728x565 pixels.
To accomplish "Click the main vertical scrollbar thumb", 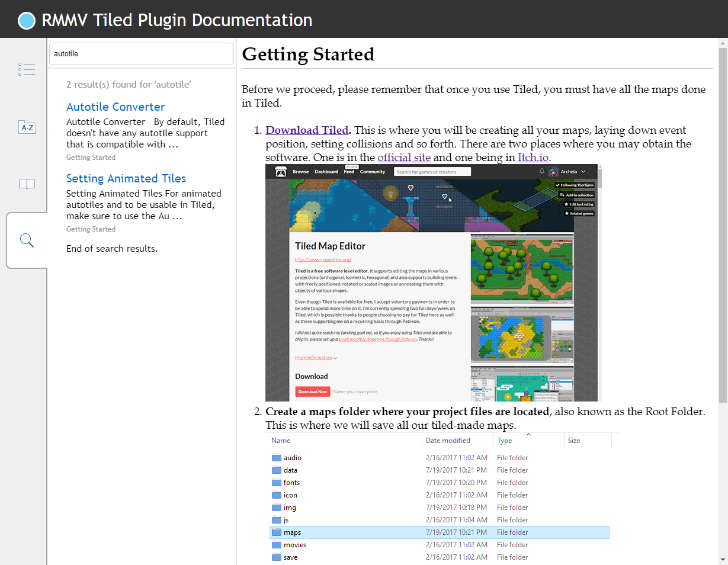I will (723, 226).
